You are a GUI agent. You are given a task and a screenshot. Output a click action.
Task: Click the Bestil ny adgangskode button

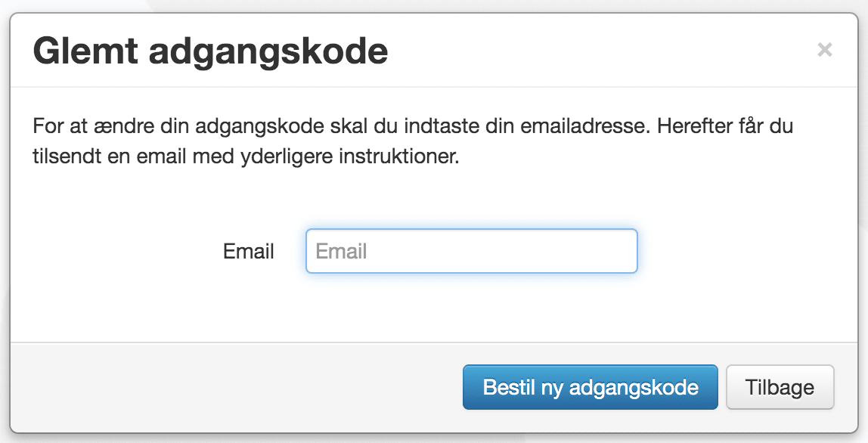coord(590,387)
